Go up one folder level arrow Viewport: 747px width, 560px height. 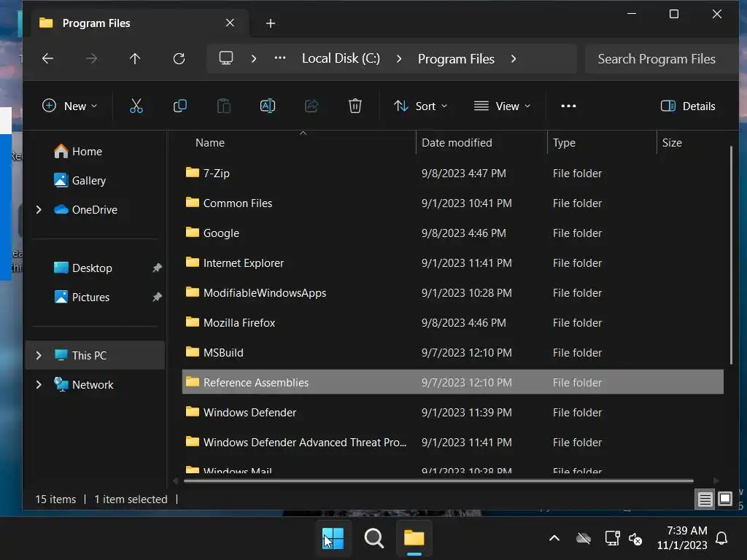135,58
